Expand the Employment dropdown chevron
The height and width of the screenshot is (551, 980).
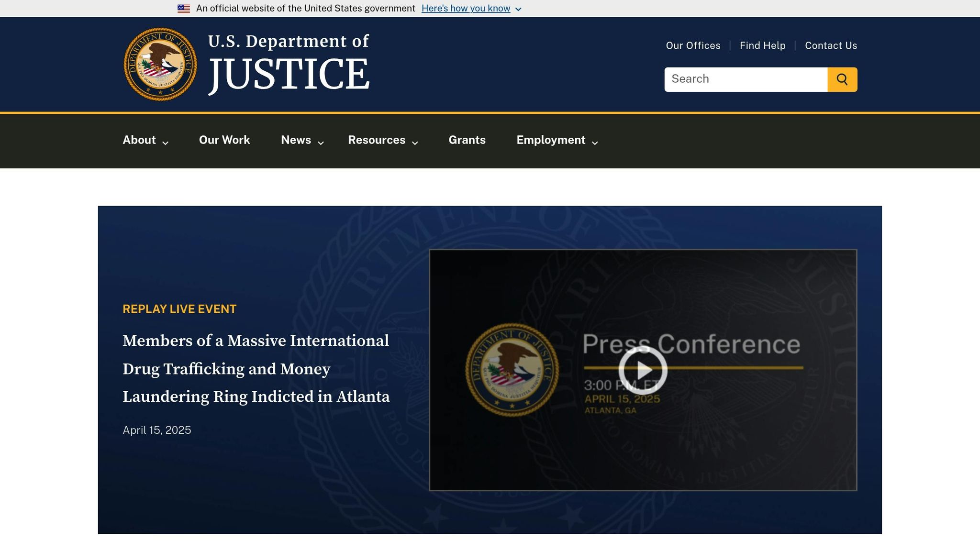point(595,143)
